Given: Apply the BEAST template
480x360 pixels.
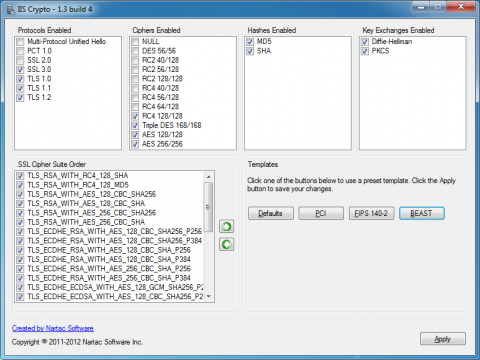Looking at the screenshot, I should (422, 213).
